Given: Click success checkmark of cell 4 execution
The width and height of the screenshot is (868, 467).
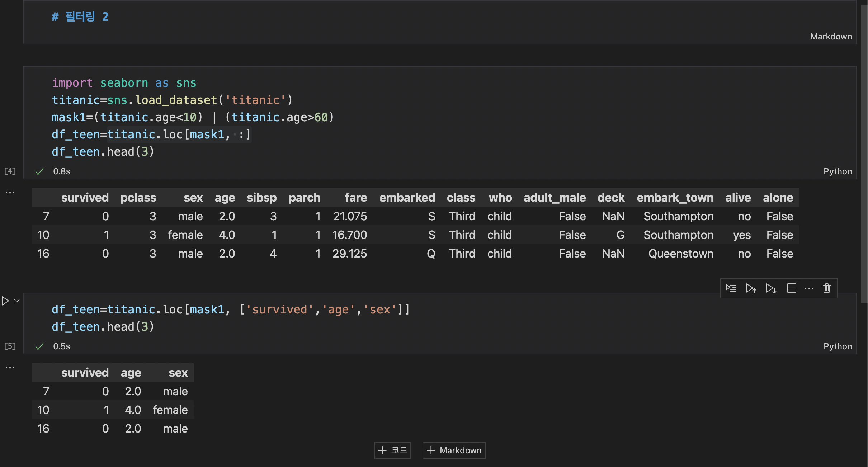Looking at the screenshot, I should pyautogui.click(x=39, y=171).
